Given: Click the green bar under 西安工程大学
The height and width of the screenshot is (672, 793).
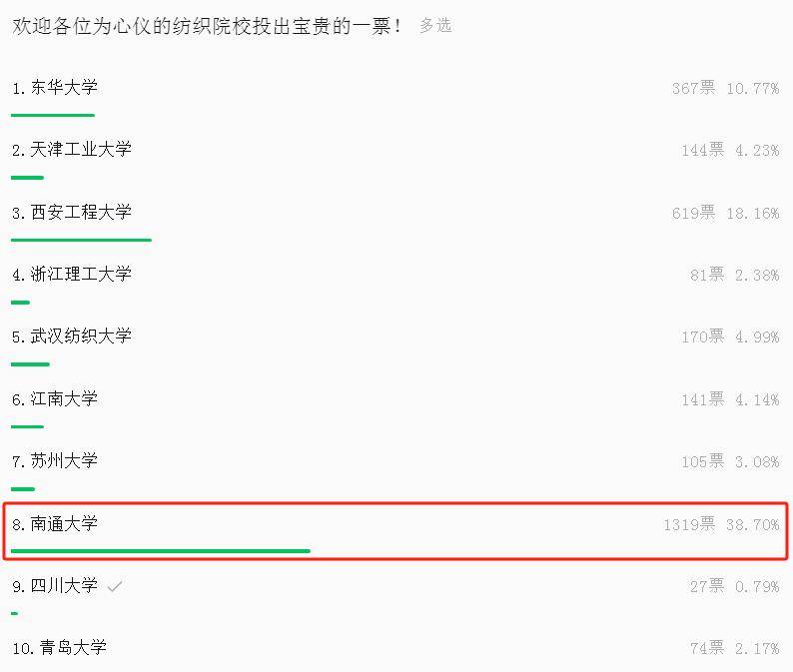Looking at the screenshot, I should point(81,240).
